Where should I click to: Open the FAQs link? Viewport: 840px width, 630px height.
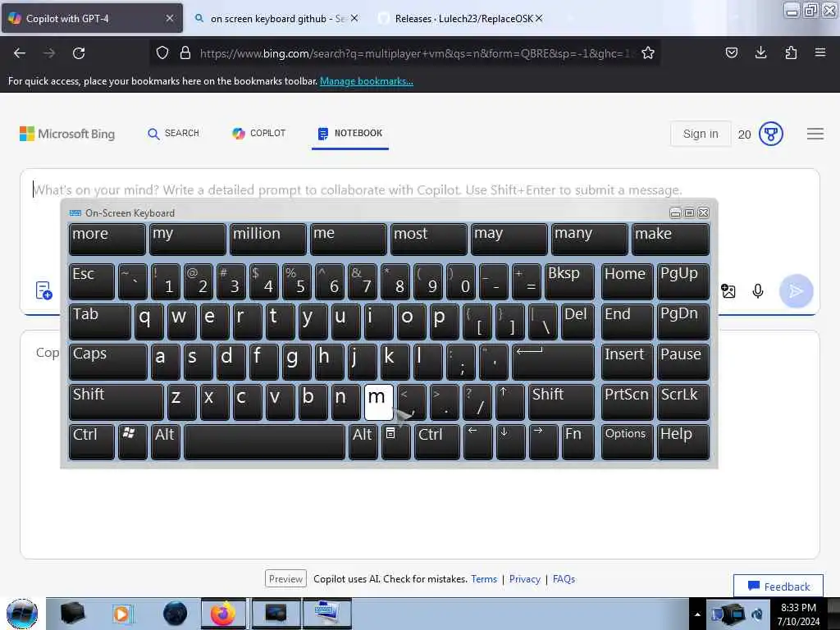click(x=564, y=579)
